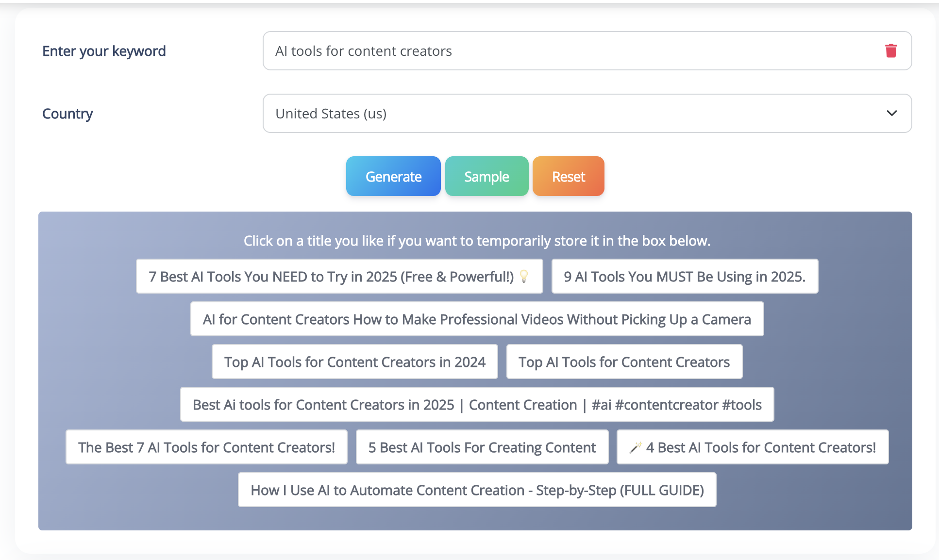The image size is (939, 560).
Task: Select the title 'Top AI Tools for Content Creators'
Action: tap(624, 362)
